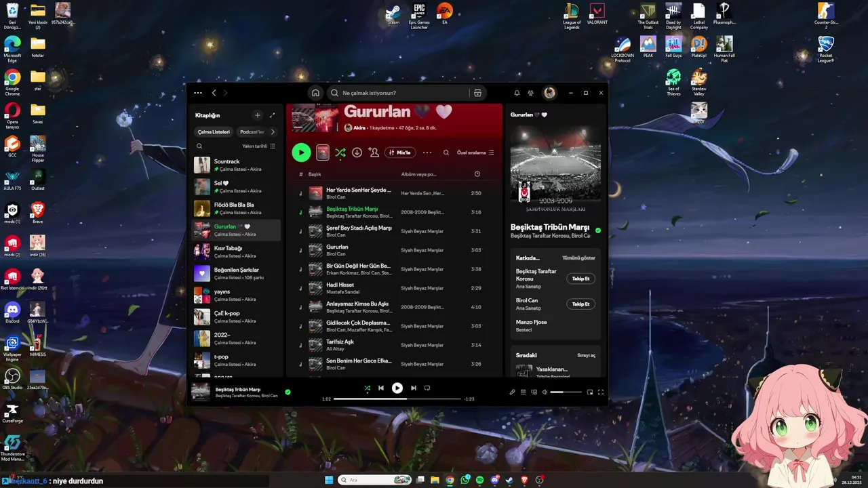Select the track Şeref Bey Stadı Açılış Marşı
The width and height of the screenshot is (868, 488).
[395, 231]
